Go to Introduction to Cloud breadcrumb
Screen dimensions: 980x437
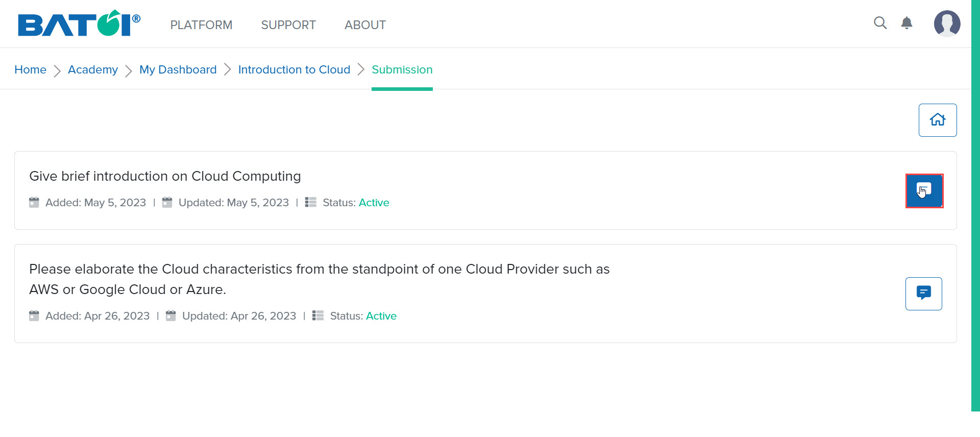click(294, 69)
